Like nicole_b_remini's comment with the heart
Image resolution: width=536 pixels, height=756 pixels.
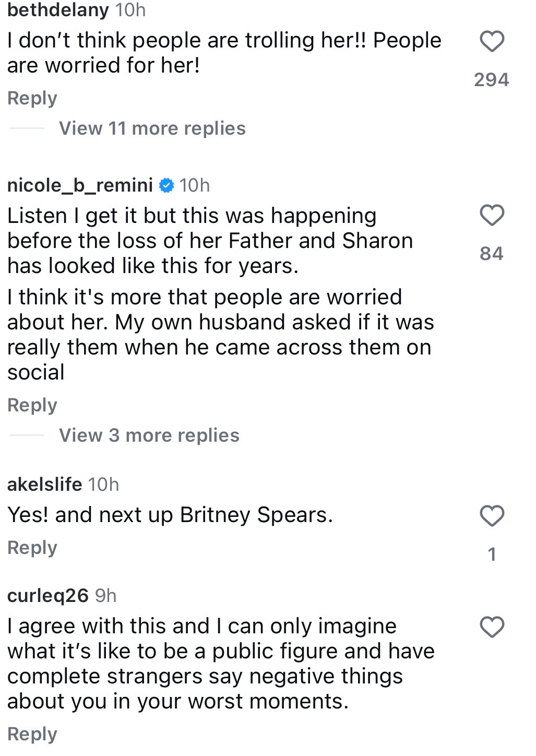point(492,215)
